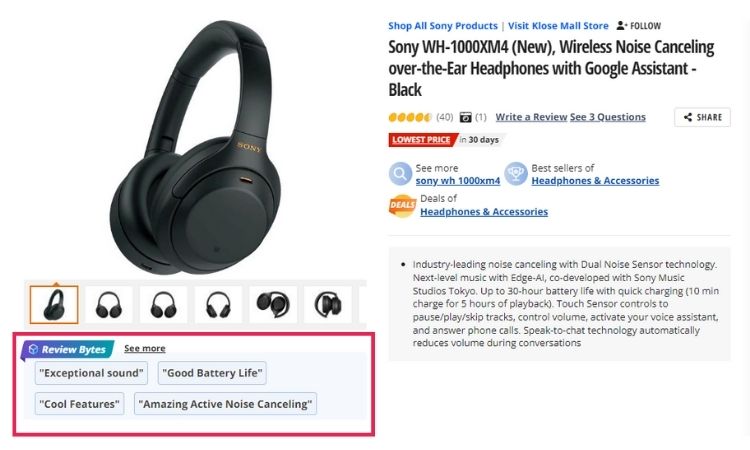Select the second headphone thumbnail
750x450 pixels.
tap(109, 305)
